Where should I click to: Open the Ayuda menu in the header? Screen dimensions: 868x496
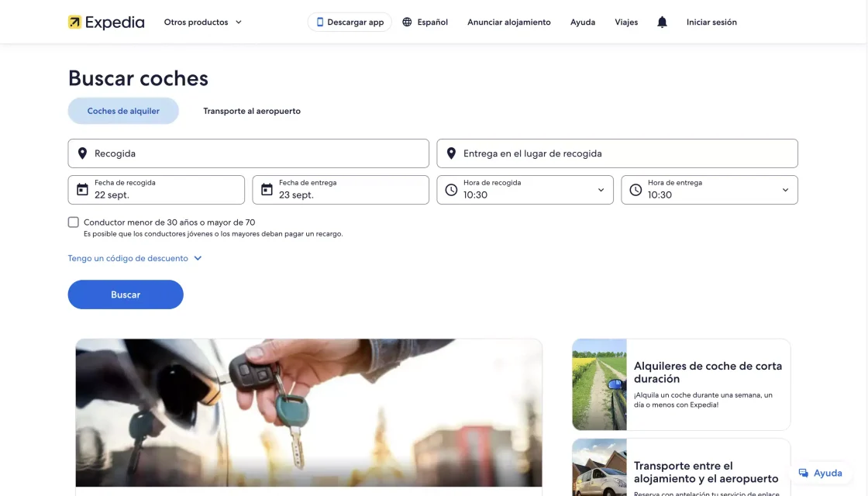coord(583,22)
